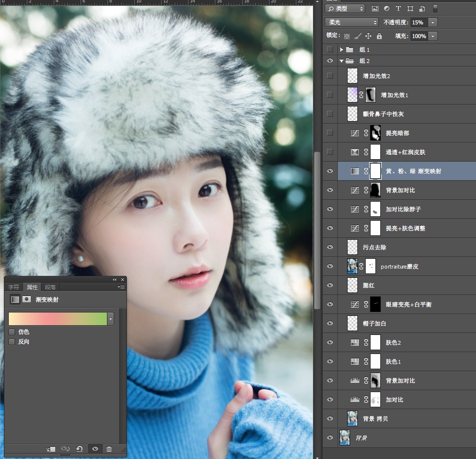Click curves icon of 提亮暗部 layer
Screen dimensions: 476x459
pyautogui.click(x=355, y=133)
